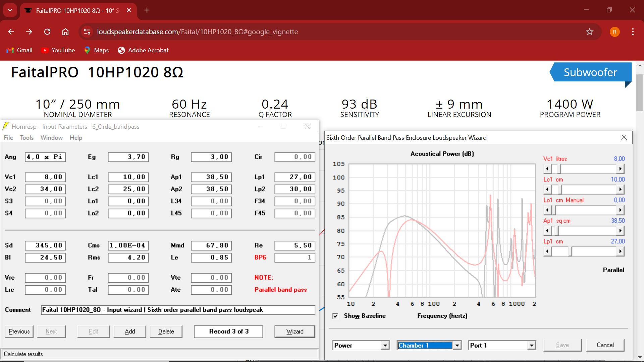The height and width of the screenshot is (362, 644).
Task: Click the Wizard button
Action: [x=294, y=331]
